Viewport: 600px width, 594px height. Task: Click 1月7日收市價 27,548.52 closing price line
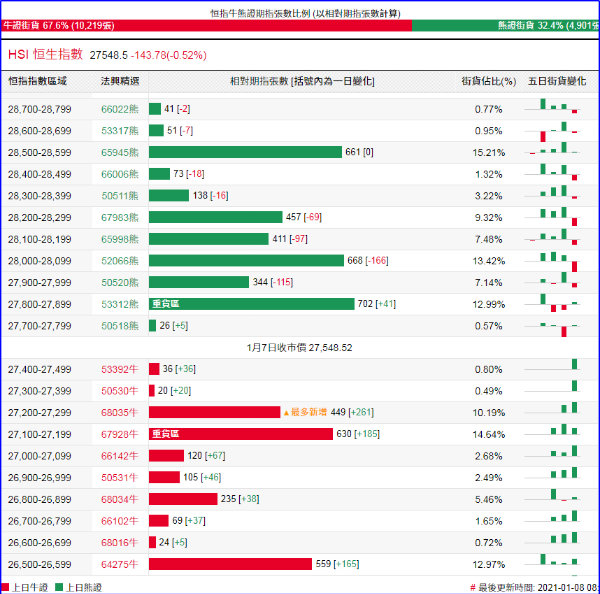click(x=299, y=348)
